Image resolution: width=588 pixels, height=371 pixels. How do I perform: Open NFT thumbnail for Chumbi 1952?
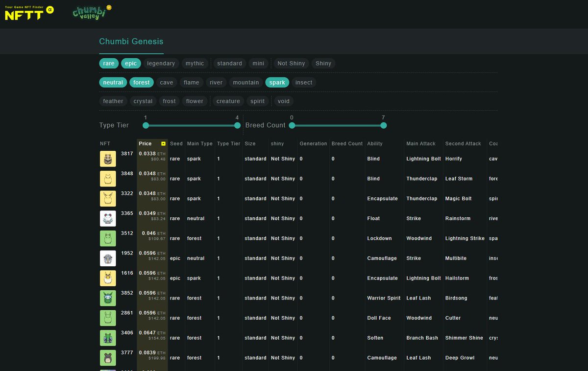click(x=108, y=258)
